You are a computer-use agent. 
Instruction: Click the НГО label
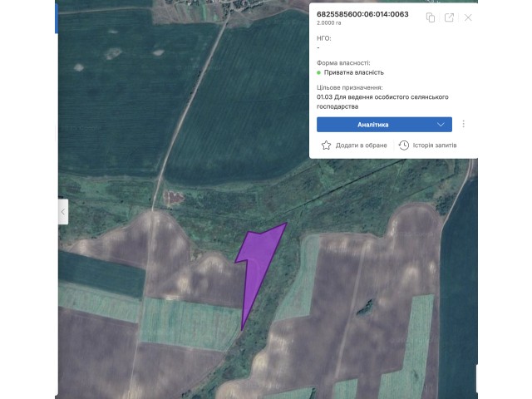point(323,38)
